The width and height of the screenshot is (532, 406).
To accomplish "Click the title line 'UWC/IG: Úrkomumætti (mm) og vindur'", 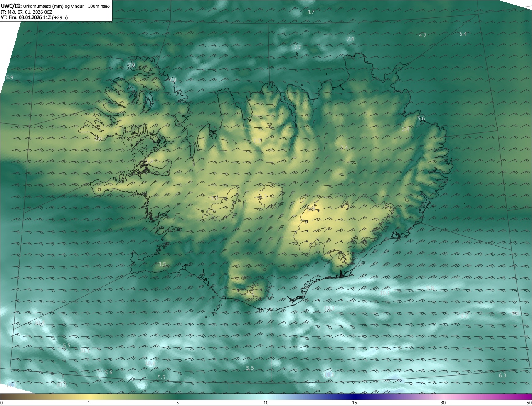I will (56, 6).
